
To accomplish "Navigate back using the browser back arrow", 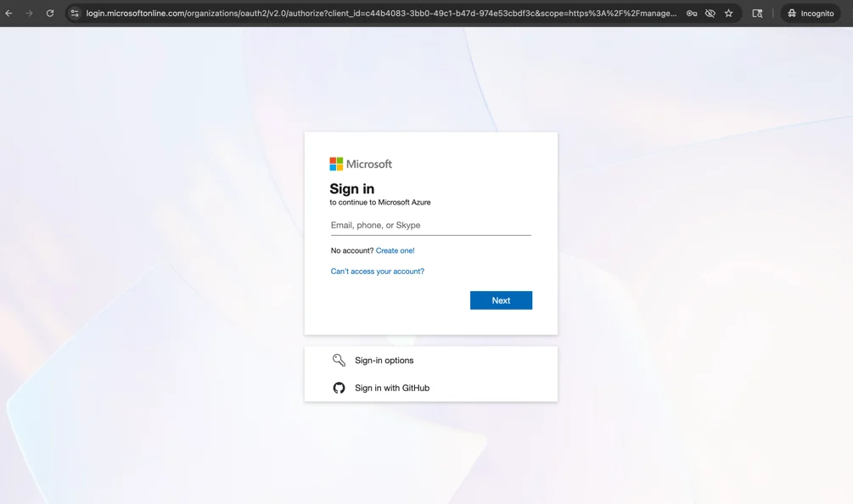I will pos(8,13).
